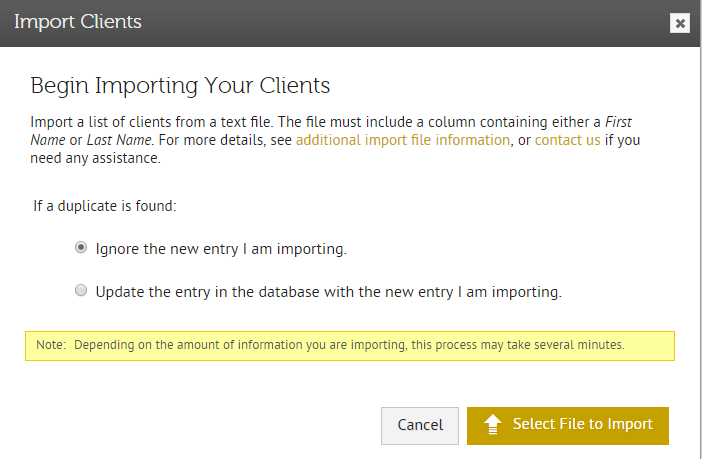Click the 'Select File to Import' button text
This screenshot has height=459, width=702.
pos(582,424)
